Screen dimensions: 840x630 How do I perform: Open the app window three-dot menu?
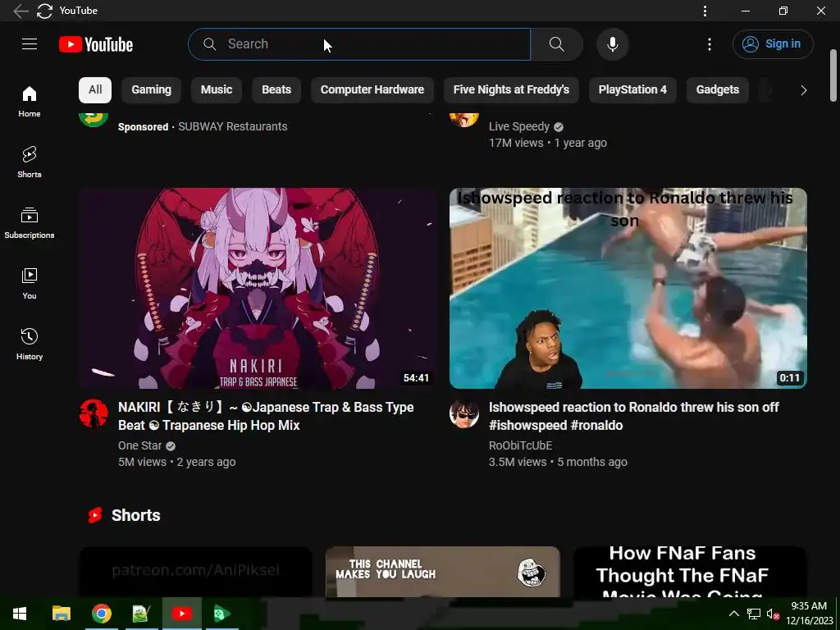tap(705, 11)
